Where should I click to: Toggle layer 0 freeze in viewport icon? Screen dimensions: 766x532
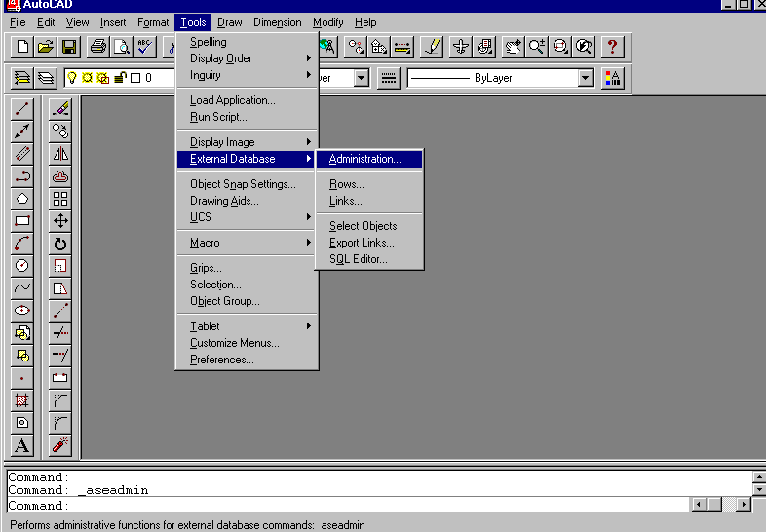tap(103, 78)
